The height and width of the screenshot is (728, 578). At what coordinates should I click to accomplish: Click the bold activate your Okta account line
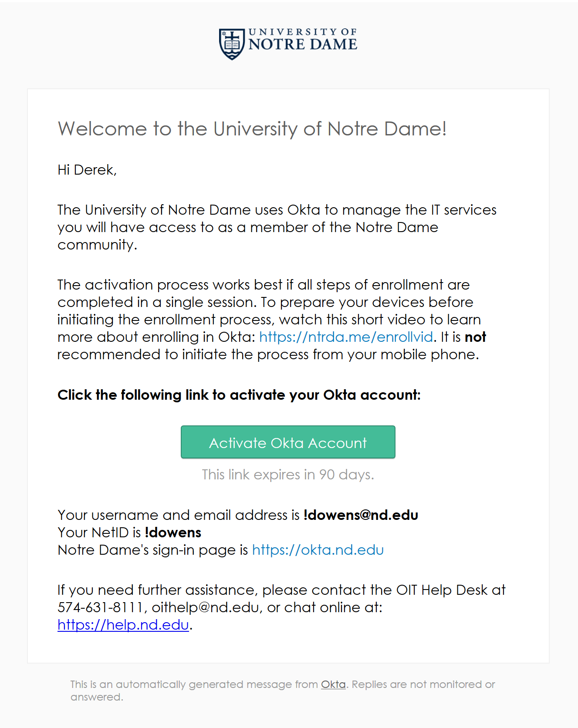tap(239, 395)
